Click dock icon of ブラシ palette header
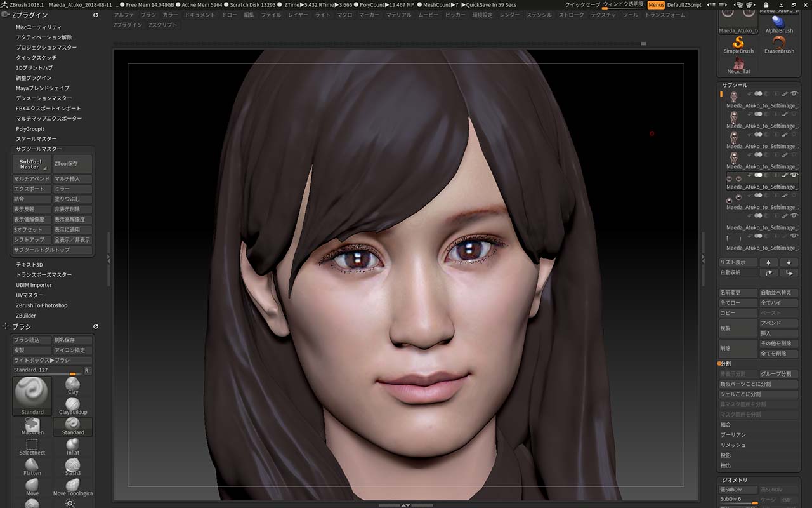The image size is (812, 508). coord(95,326)
